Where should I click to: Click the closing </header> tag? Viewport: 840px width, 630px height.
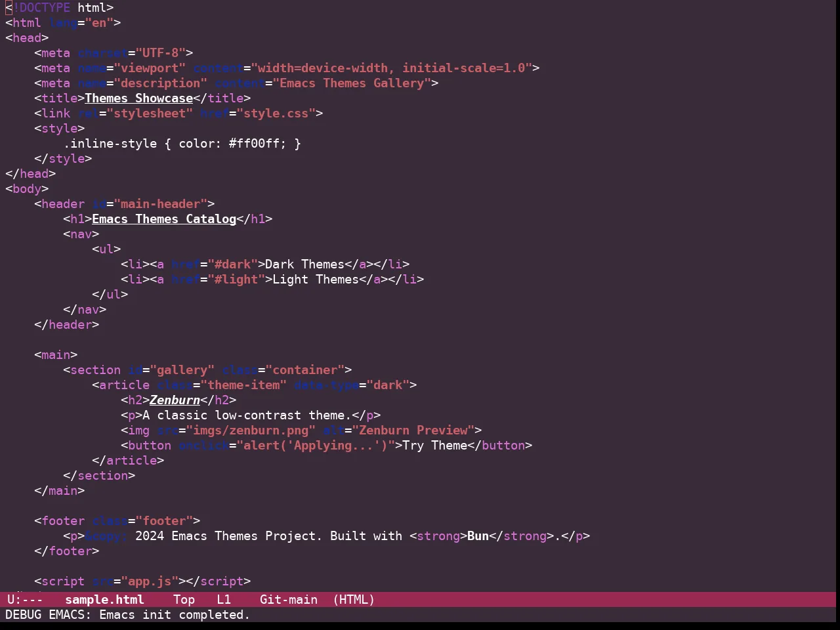click(x=67, y=325)
